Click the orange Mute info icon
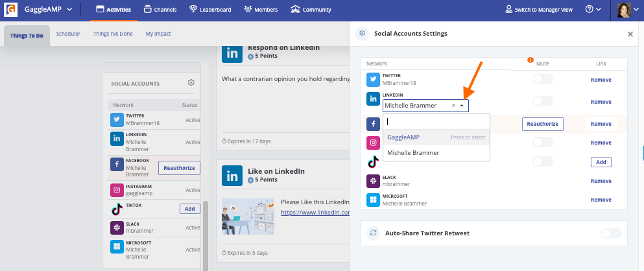 pos(531,60)
